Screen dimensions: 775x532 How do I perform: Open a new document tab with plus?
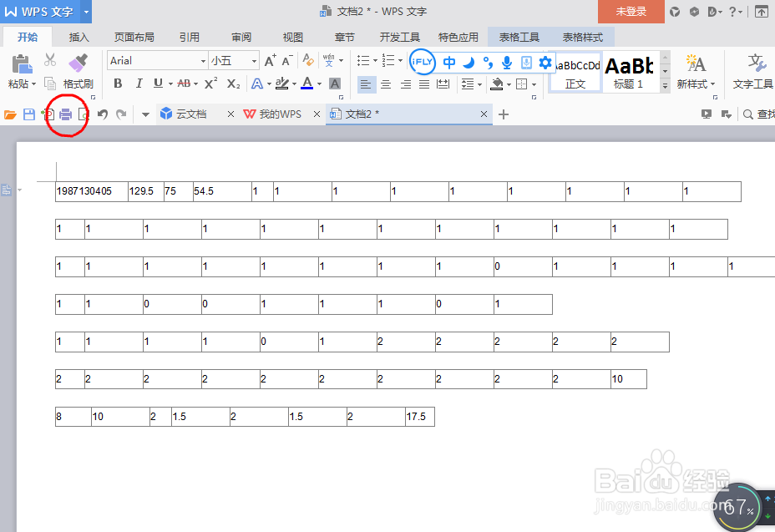coord(503,114)
